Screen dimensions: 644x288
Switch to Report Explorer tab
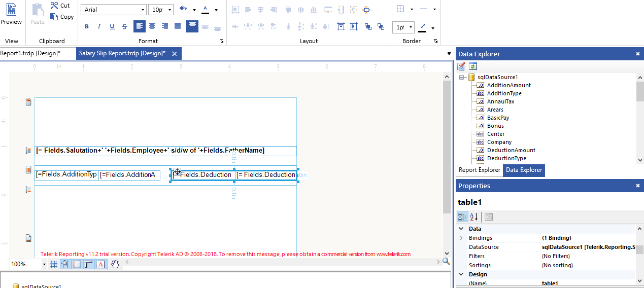(x=480, y=170)
